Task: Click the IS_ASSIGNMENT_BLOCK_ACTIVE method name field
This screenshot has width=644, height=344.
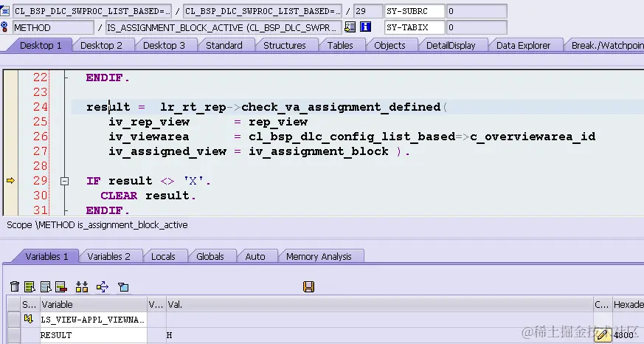Action: (224, 27)
